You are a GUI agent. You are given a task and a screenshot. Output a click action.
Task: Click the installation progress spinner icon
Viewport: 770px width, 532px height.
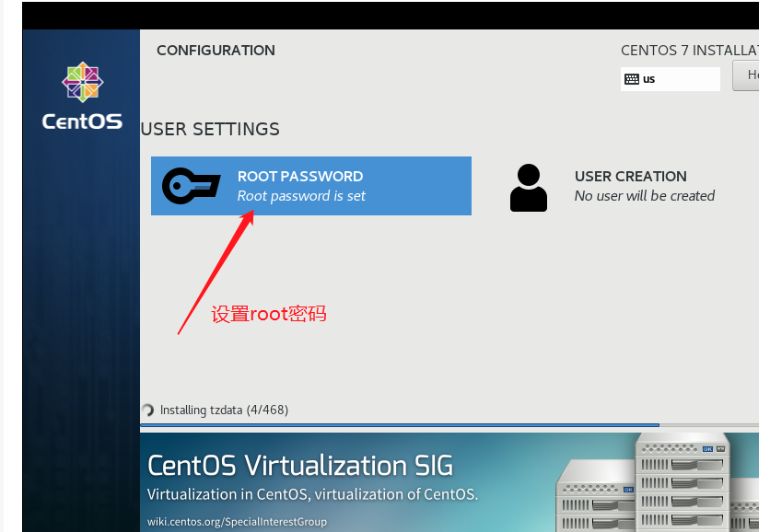[147, 411]
